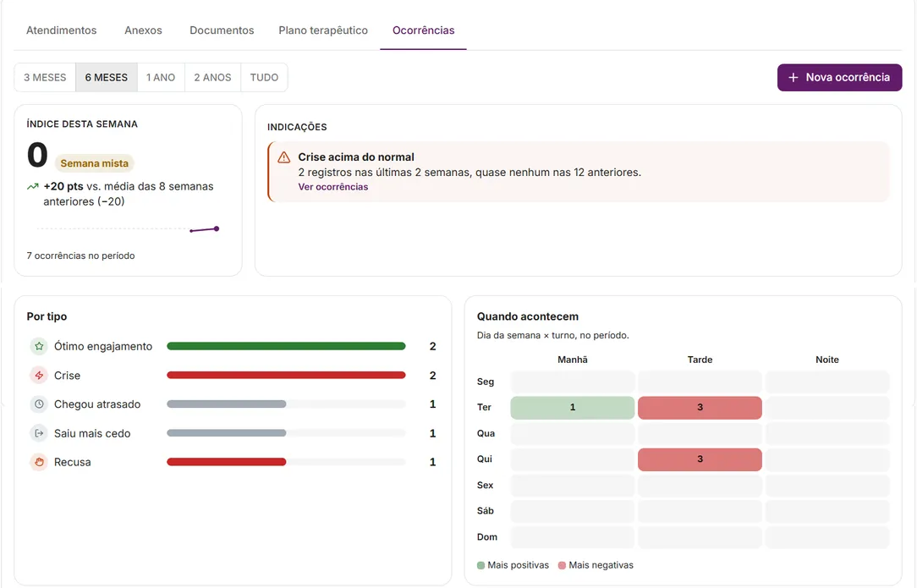Image resolution: width=917 pixels, height=588 pixels.
Task: Click the Mais positivas legend swatch
Action: (x=480, y=565)
